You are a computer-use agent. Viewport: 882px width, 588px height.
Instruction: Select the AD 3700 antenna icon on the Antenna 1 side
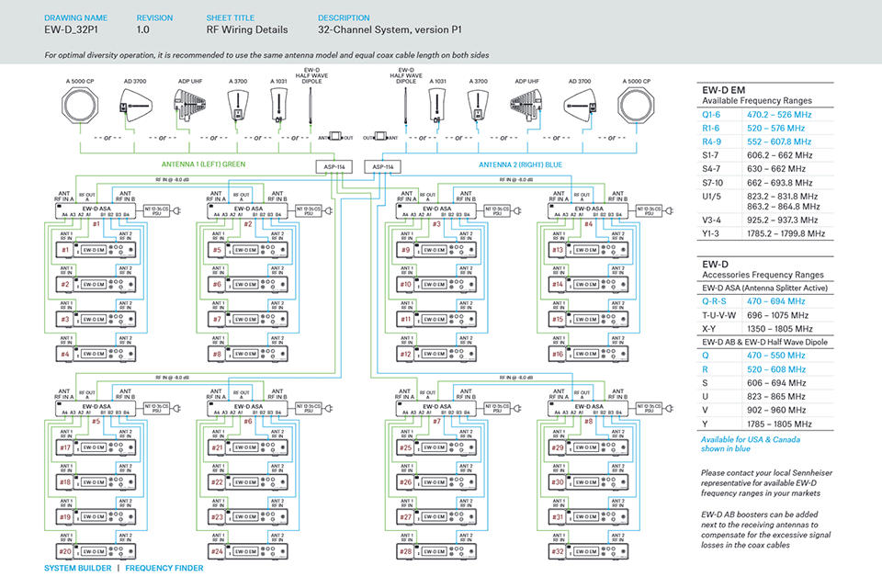(134, 106)
